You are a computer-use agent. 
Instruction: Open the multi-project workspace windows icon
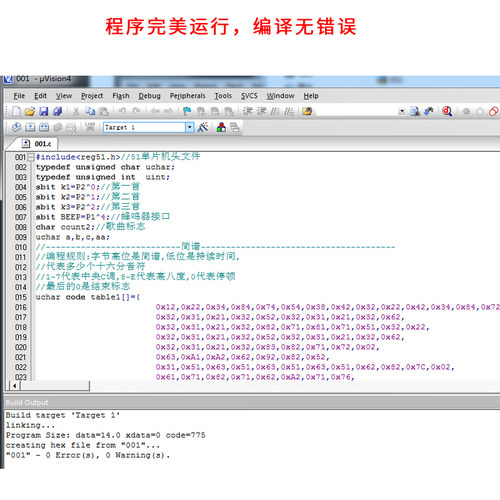click(x=235, y=127)
